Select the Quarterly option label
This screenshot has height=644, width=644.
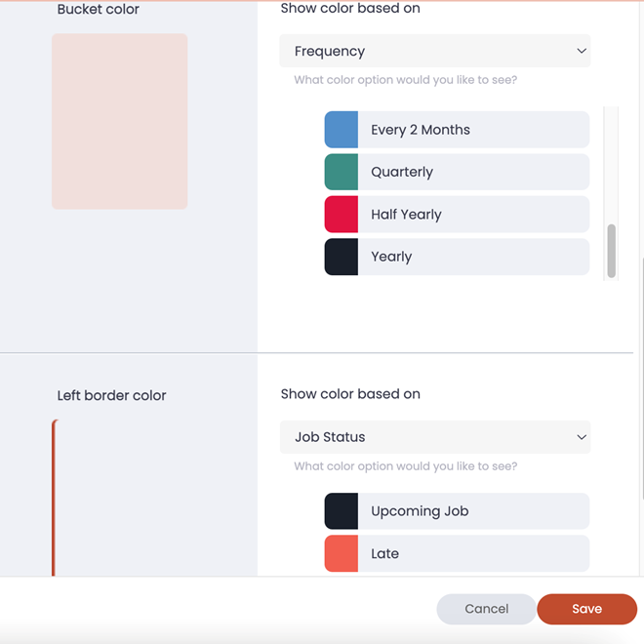click(402, 172)
